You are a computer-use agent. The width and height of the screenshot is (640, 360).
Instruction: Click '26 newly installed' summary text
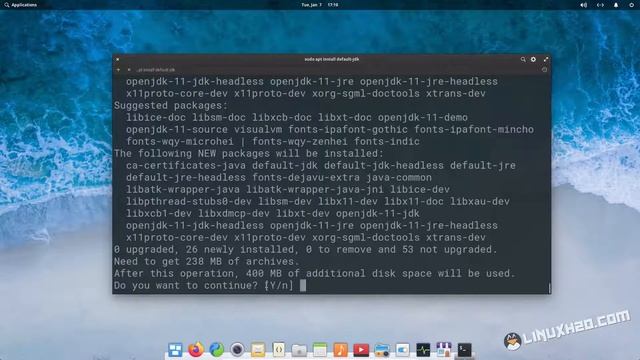240,250
